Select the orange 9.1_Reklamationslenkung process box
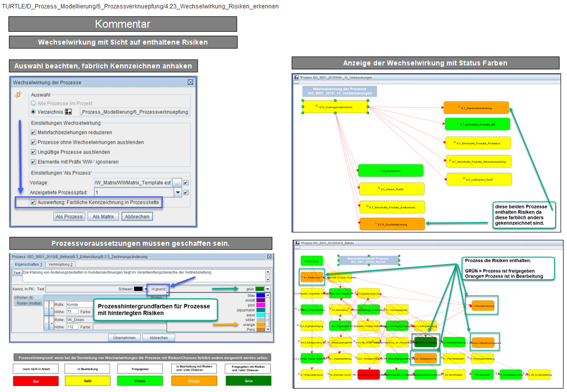 pos(476,108)
